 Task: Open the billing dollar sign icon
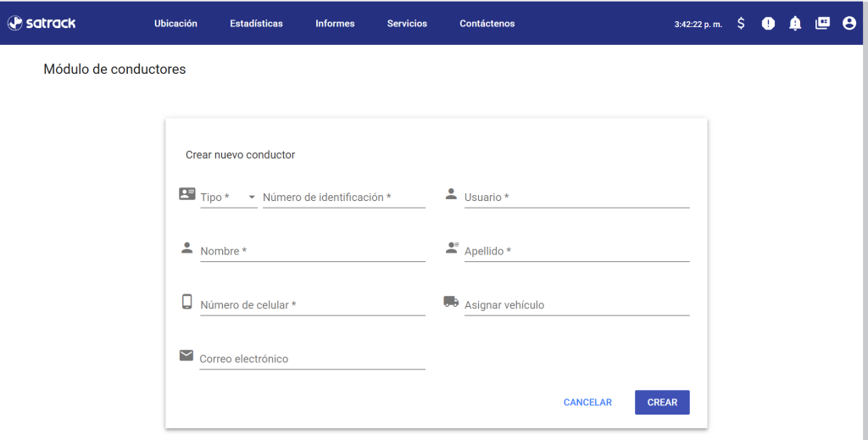[x=741, y=23]
